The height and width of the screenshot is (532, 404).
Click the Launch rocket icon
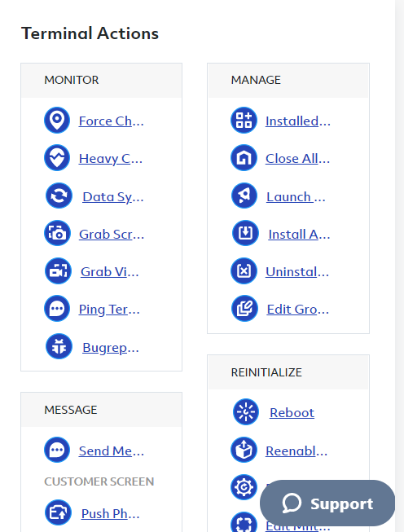click(x=244, y=196)
